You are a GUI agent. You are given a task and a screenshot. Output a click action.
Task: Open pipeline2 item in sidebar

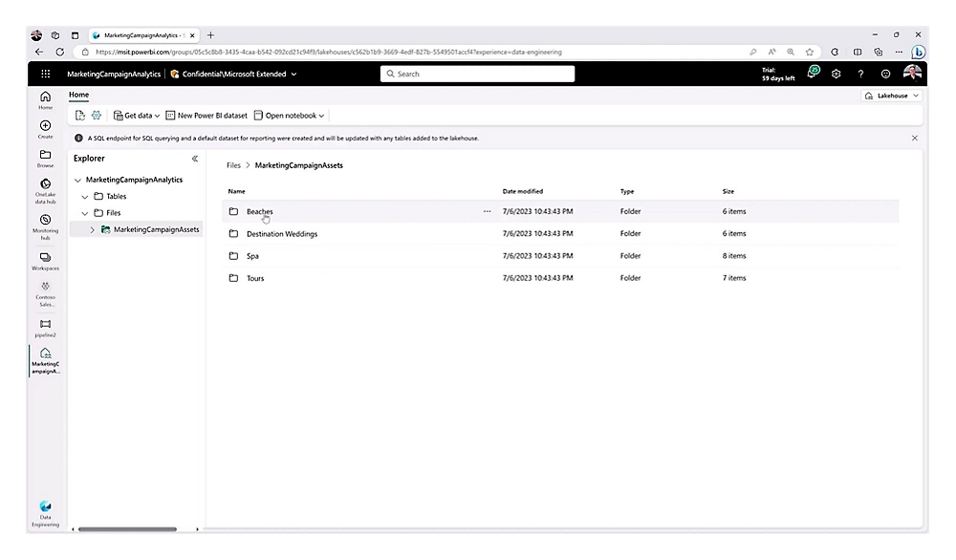[x=45, y=328]
